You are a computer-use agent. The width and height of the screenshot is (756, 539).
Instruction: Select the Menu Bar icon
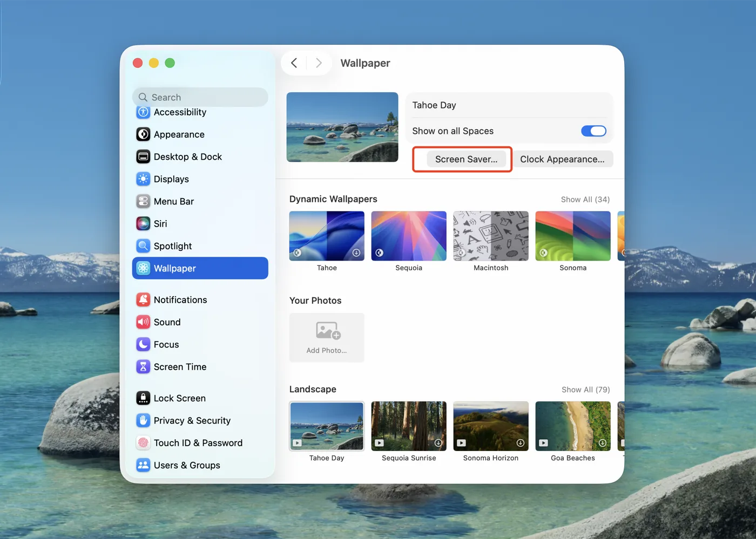pos(143,201)
